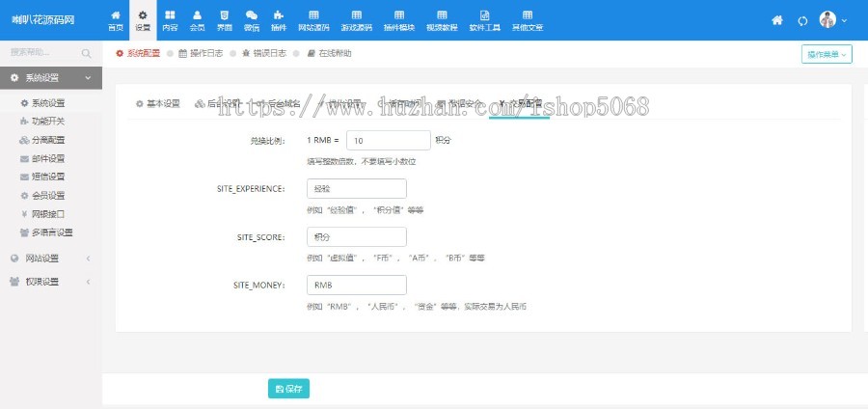Open 功能开关 in the sidebar
The width and height of the screenshot is (868, 409).
click(x=47, y=122)
